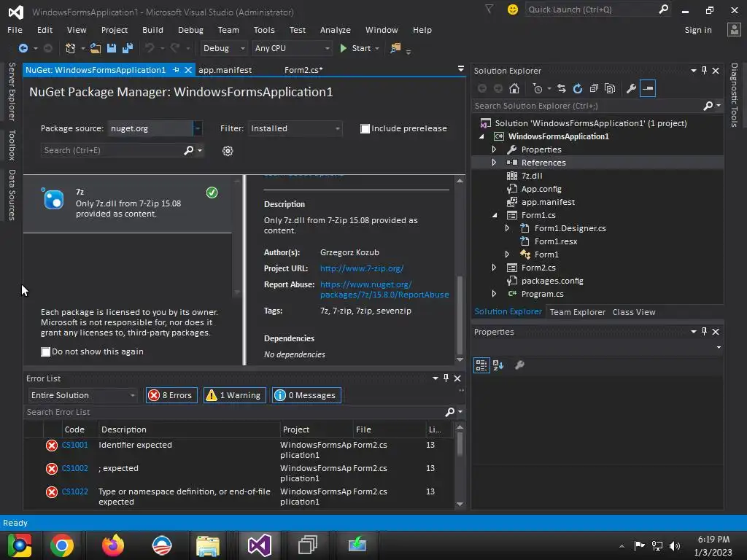Open the Analyze menu
Viewport: 747px width, 560px height.
click(x=336, y=30)
